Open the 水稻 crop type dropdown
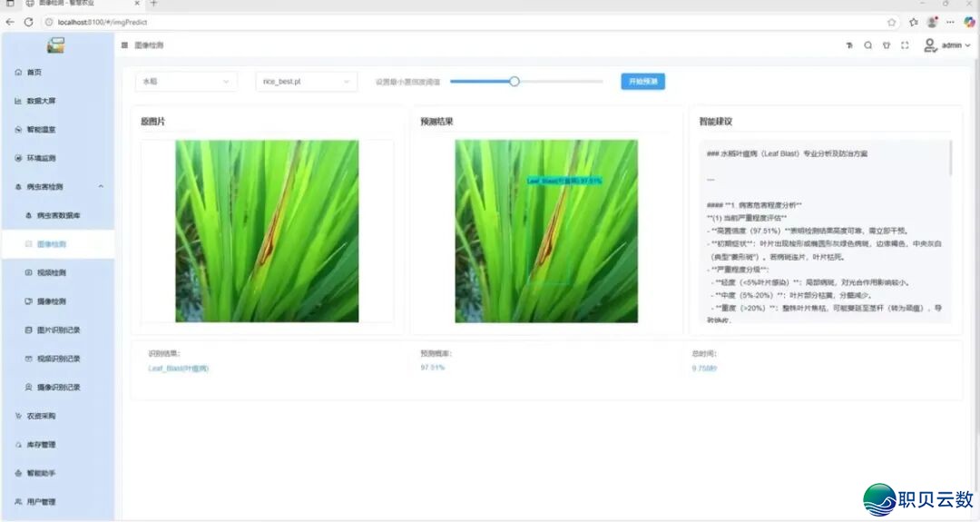This screenshot has height=522, width=980. (186, 82)
